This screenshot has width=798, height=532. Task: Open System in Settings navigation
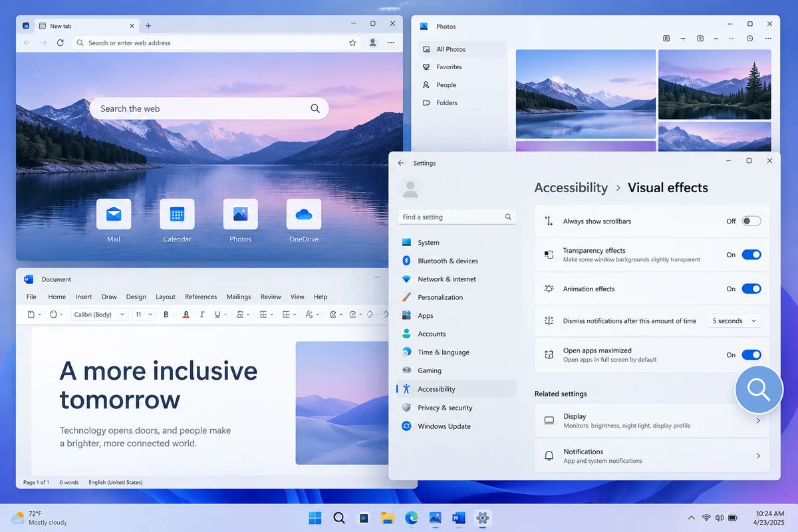point(456,243)
